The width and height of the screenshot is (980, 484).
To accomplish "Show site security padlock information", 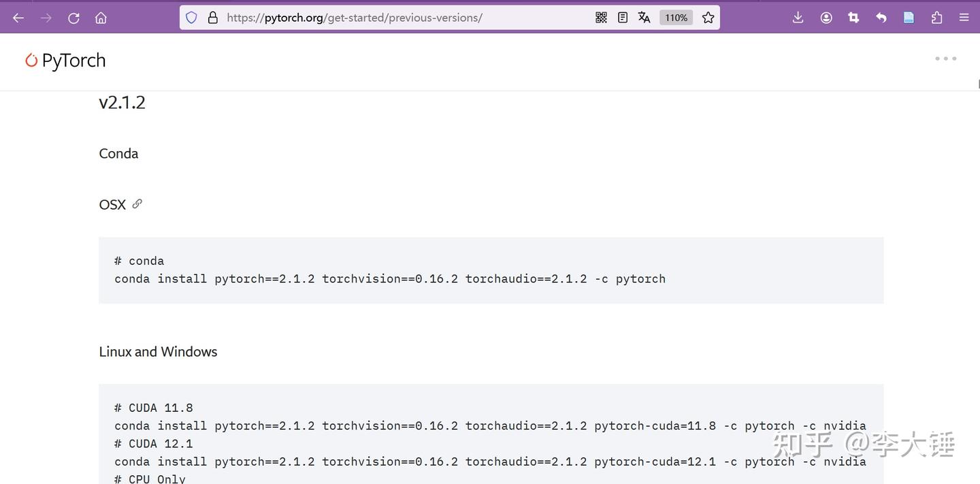I will 212,18.
